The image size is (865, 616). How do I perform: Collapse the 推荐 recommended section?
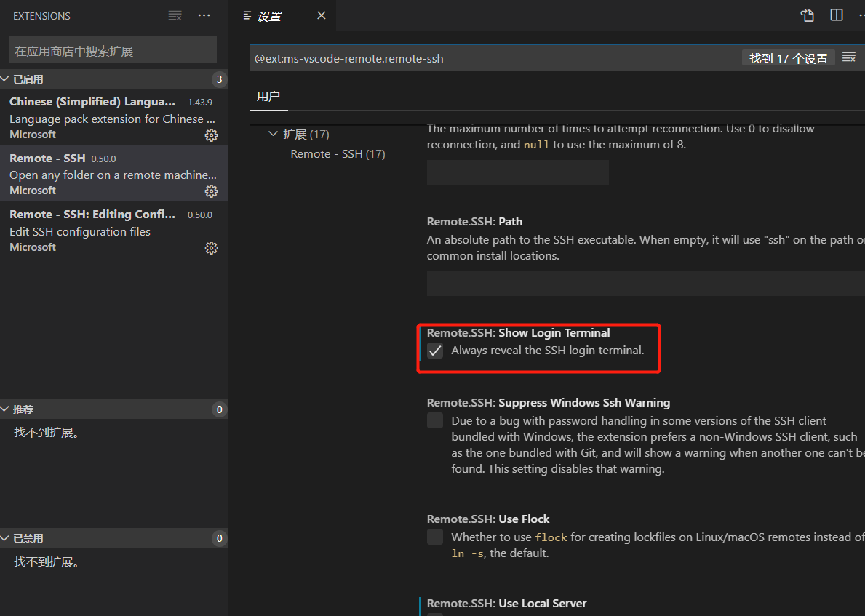[x=113, y=409]
